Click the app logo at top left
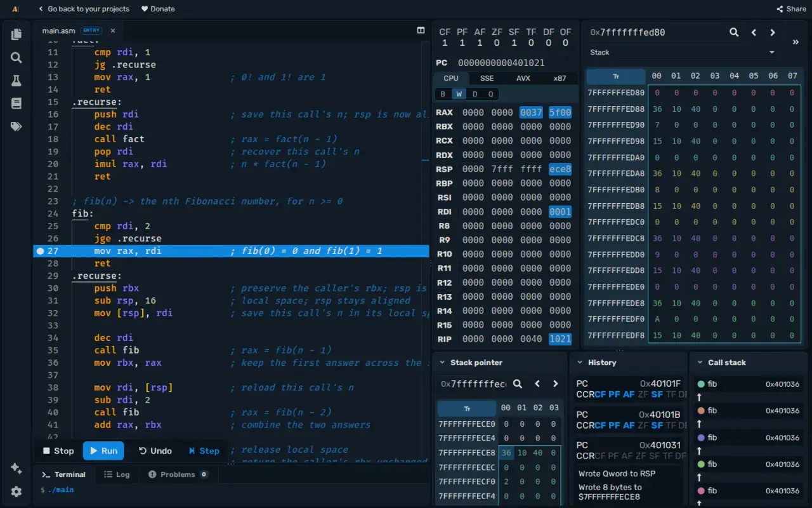 (15, 9)
